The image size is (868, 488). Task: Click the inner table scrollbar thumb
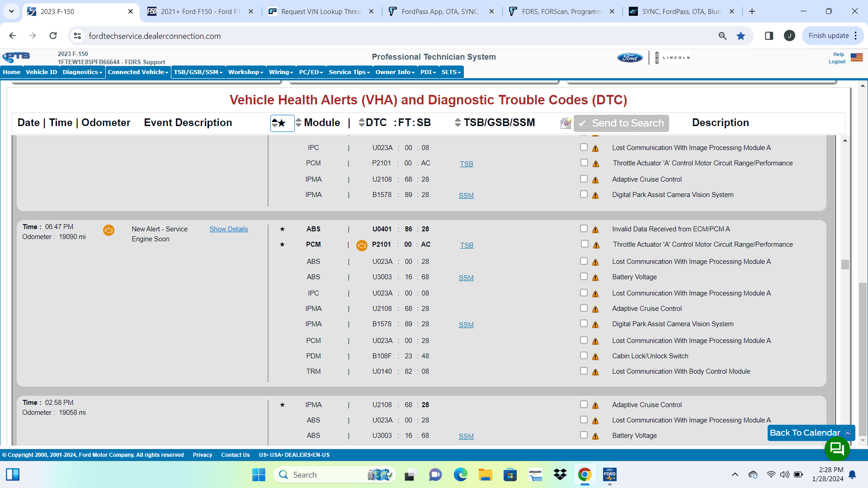[x=845, y=264]
